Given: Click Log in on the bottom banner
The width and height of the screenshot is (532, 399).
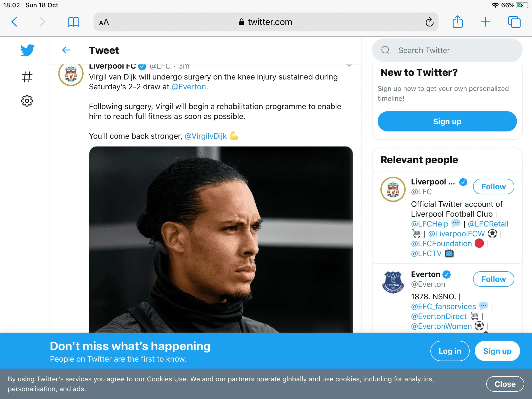Looking at the screenshot, I should (450, 351).
